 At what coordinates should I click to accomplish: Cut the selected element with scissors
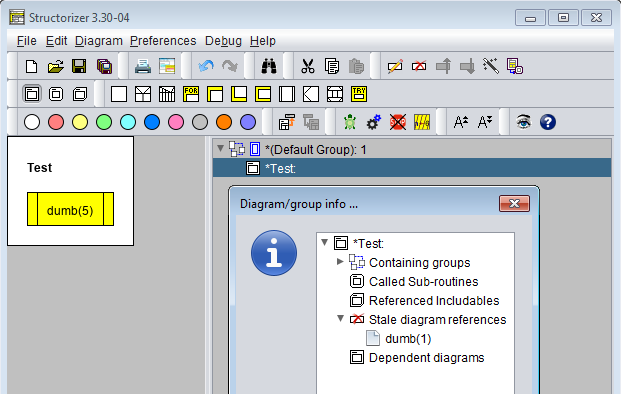(x=307, y=66)
